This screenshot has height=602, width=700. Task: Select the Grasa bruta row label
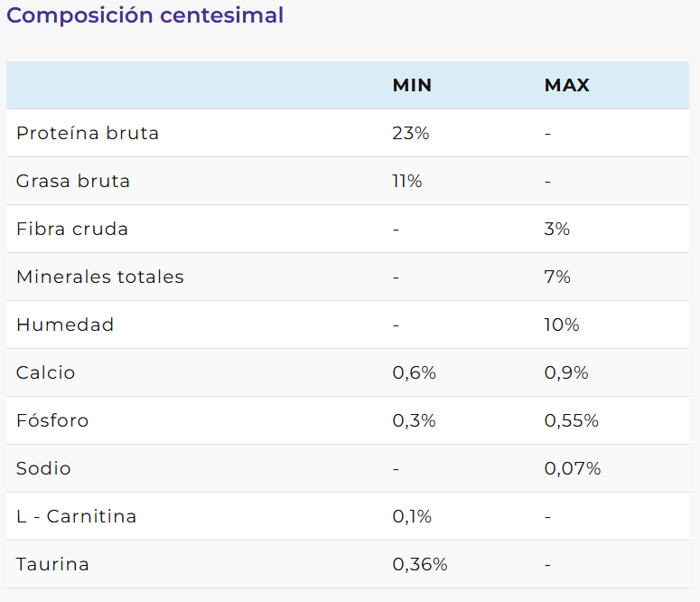tap(73, 181)
